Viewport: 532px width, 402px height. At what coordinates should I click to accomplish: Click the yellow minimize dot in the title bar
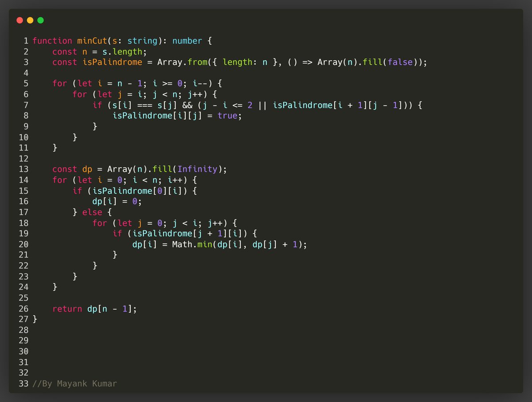click(30, 20)
